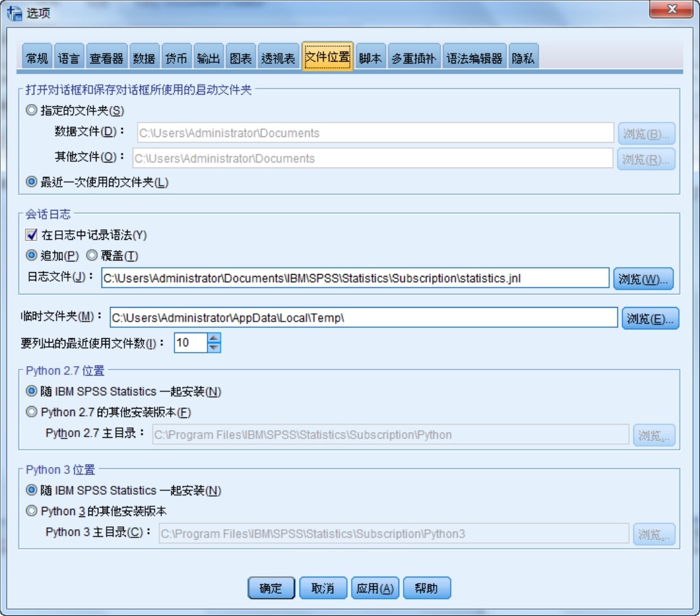Switch to the 语言 tab
This screenshot has height=616, width=700.
click(x=69, y=57)
